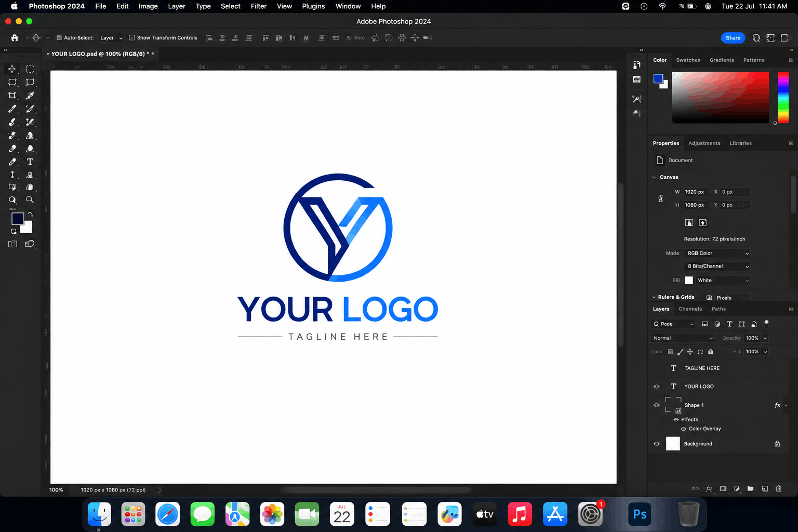The image size is (798, 532).
Task: Click the Share button
Action: (733, 38)
